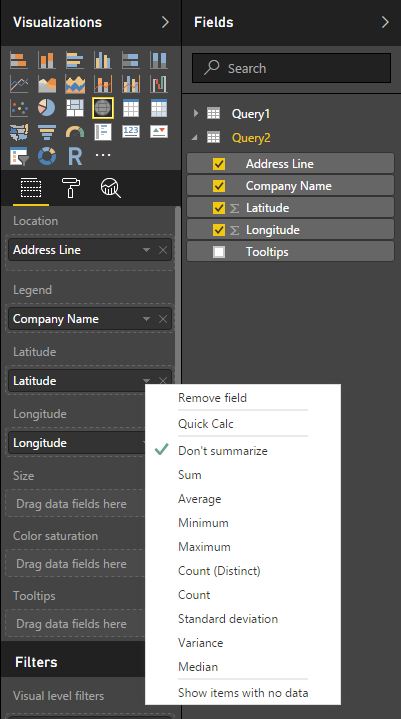Switch to the Fields well tab
The height and width of the screenshot is (719, 401).
(31, 188)
